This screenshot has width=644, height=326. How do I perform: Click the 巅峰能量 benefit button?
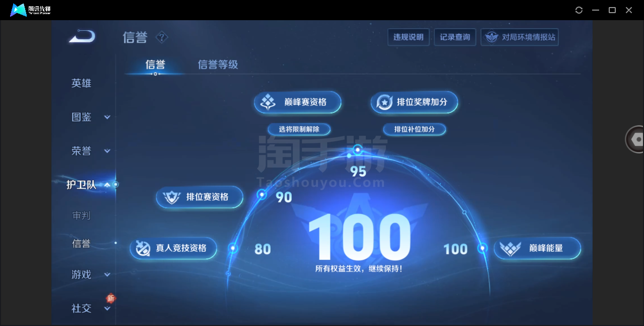pyautogui.click(x=537, y=248)
